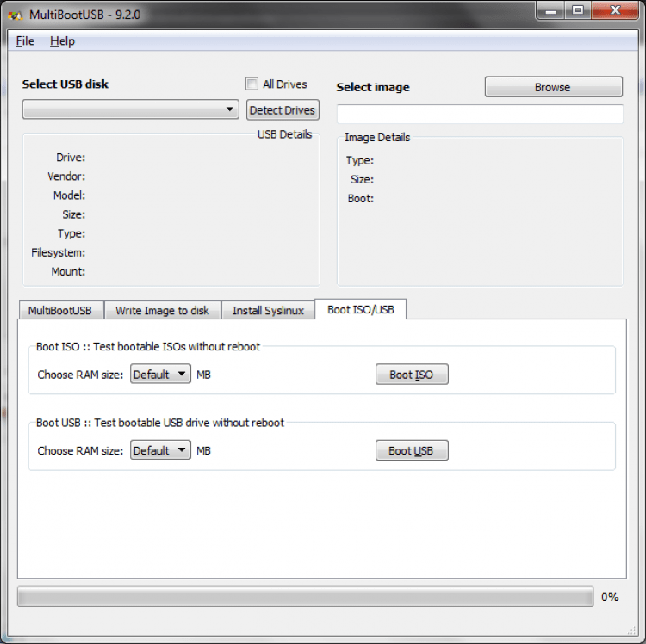The image size is (646, 644).
Task: Open the Help menu
Action: coord(62,41)
